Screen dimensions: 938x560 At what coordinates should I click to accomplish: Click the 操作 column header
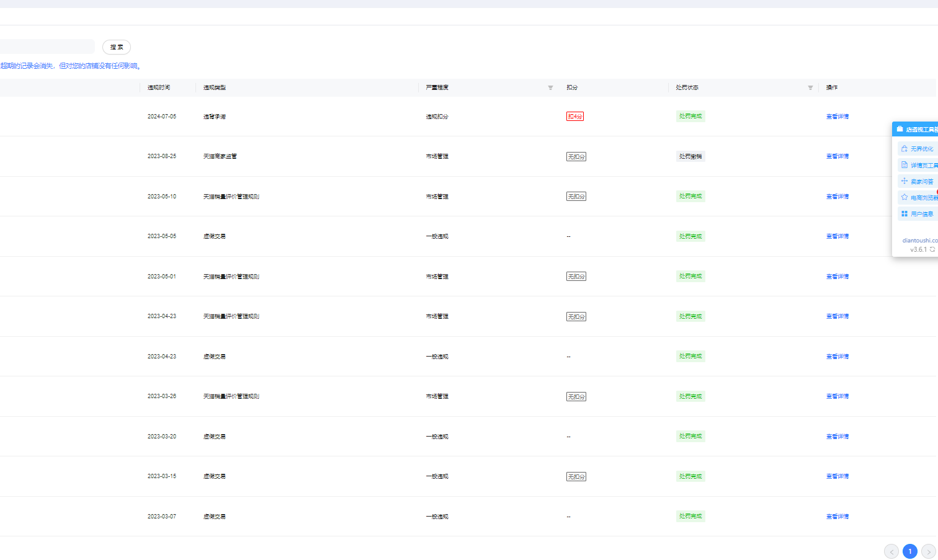[x=832, y=88]
